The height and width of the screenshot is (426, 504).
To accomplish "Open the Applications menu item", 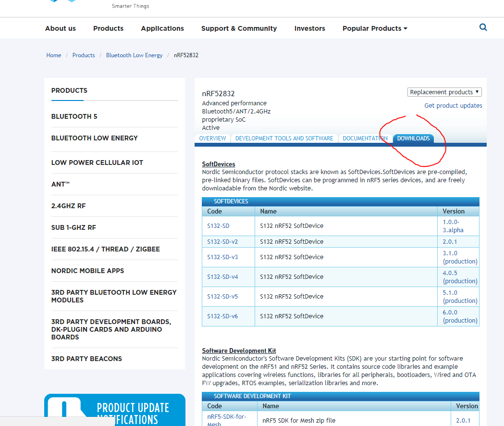I will click(x=162, y=28).
